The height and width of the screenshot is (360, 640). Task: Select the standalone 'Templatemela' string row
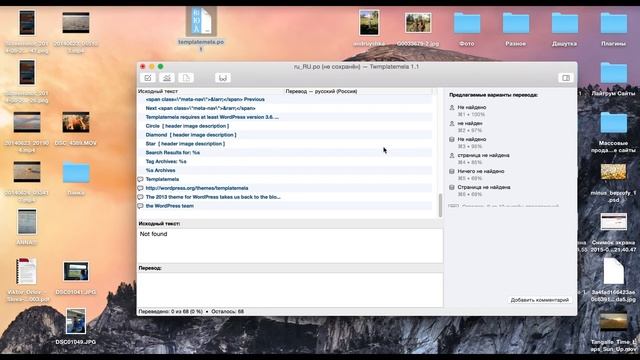[x=284, y=179]
